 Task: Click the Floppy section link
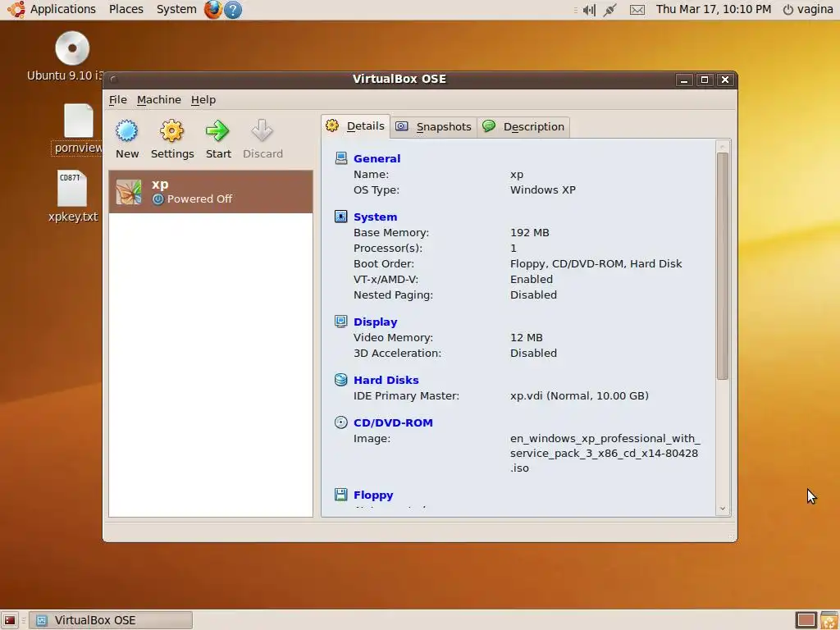click(373, 495)
